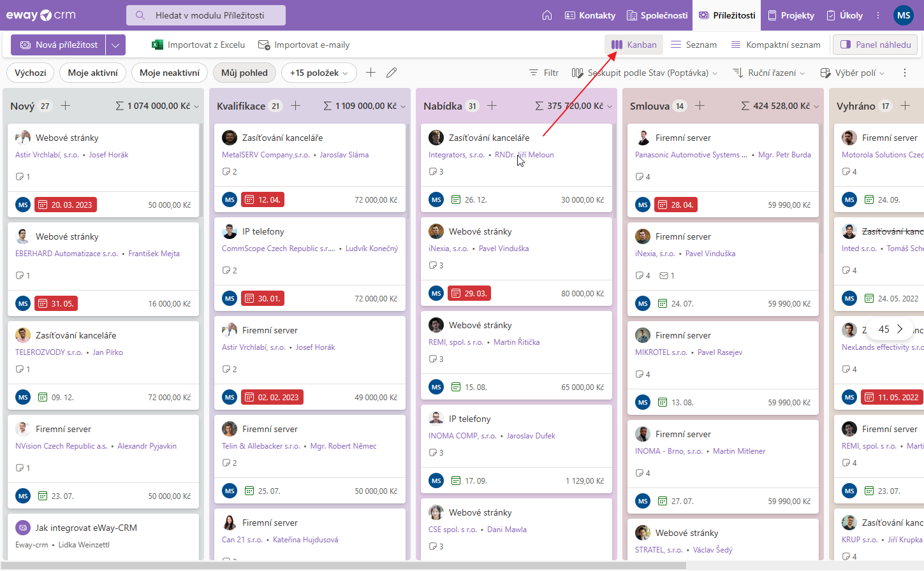Add new card to Nový column
Image resolution: width=924 pixels, height=571 pixels.
coord(65,106)
